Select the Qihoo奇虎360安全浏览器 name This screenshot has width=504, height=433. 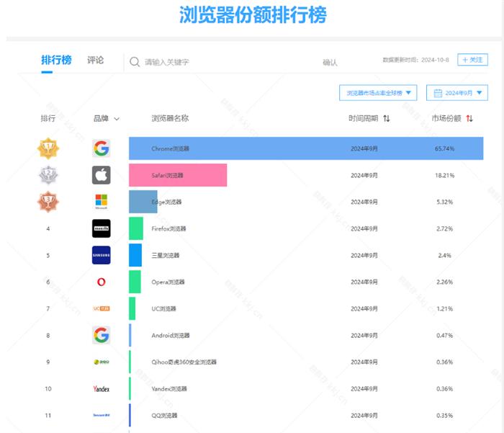point(184,362)
